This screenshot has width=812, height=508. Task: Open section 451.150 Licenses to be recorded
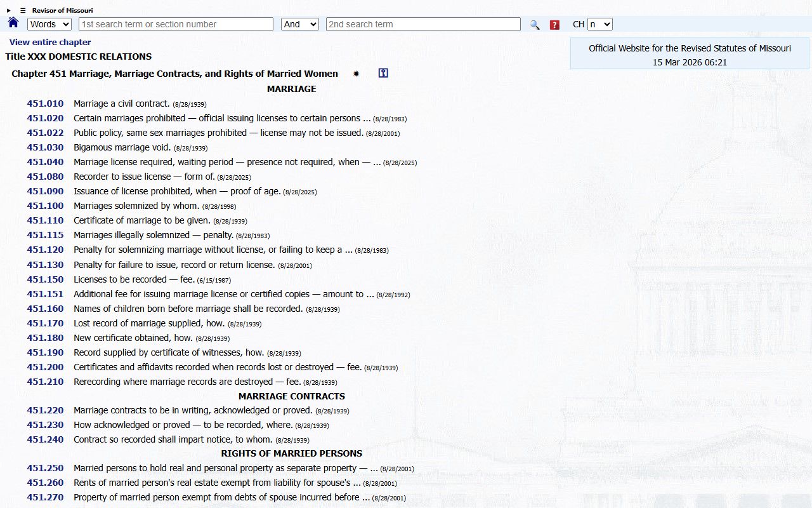click(45, 279)
